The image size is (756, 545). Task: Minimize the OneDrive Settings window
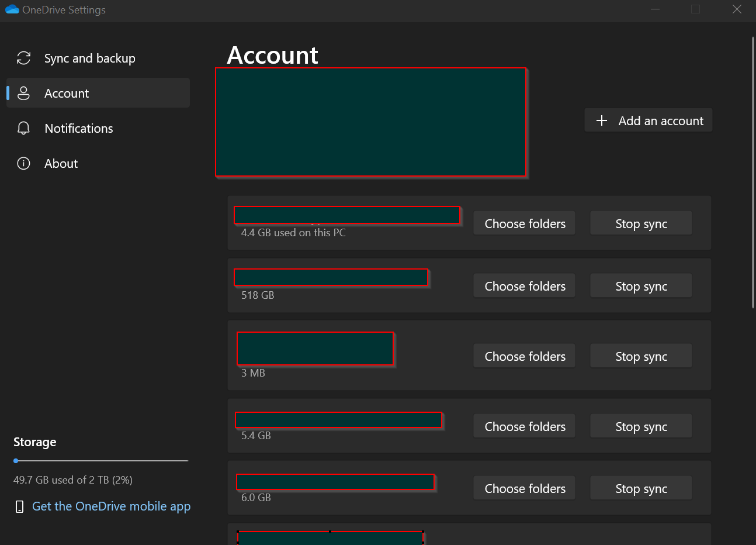click(x=656, y=9)
